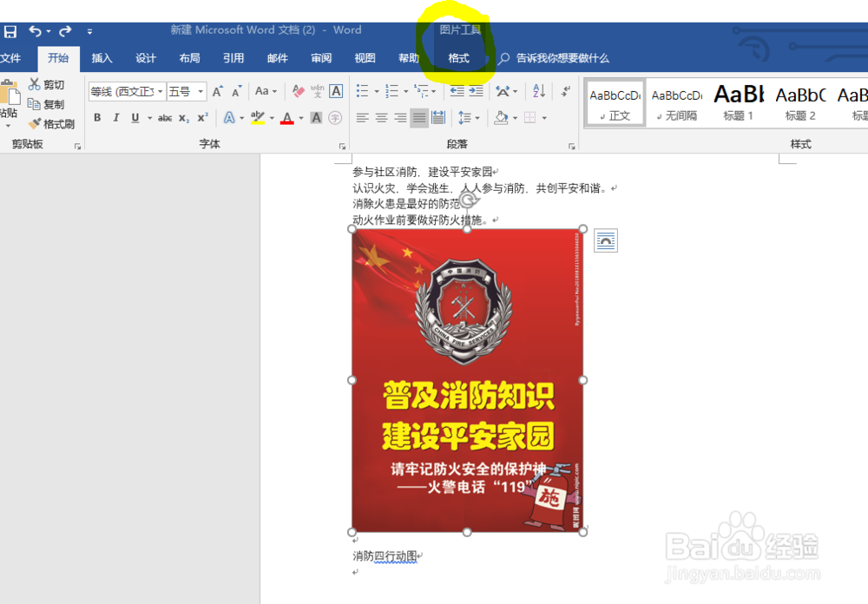Open the phonetic guide (wén) tool
868x604 pixels.
point(317,91)
